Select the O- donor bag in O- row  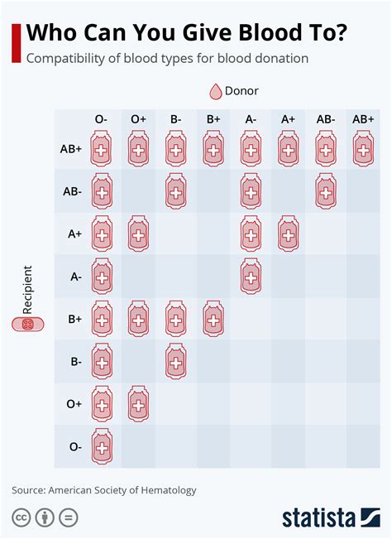(102, 446)
